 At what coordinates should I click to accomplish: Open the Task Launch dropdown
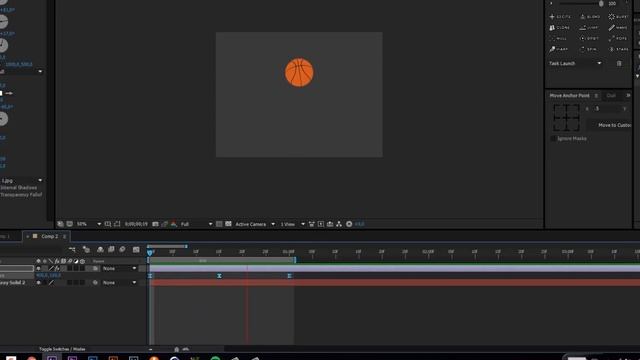tap(576, 63)
